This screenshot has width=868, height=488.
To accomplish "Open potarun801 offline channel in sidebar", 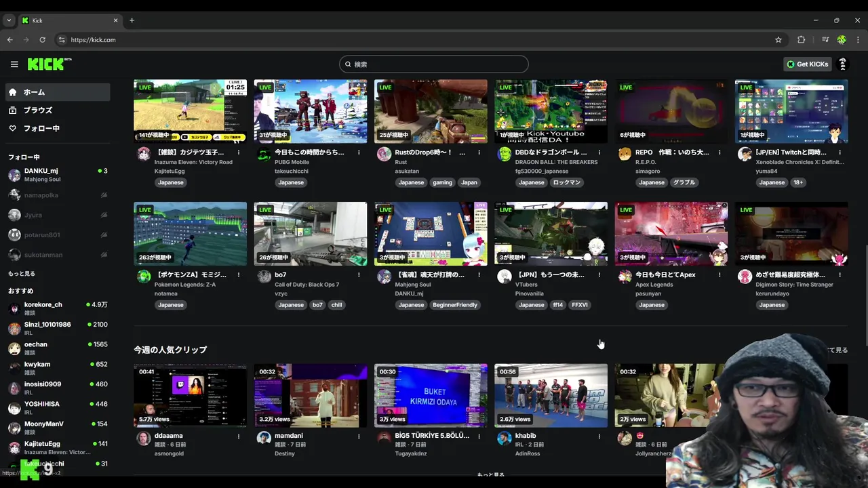I will (x=58, y=235).
